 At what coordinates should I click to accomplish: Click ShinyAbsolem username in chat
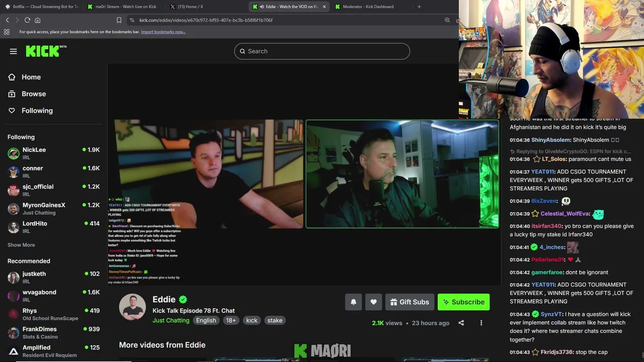[x=550, y=140]
